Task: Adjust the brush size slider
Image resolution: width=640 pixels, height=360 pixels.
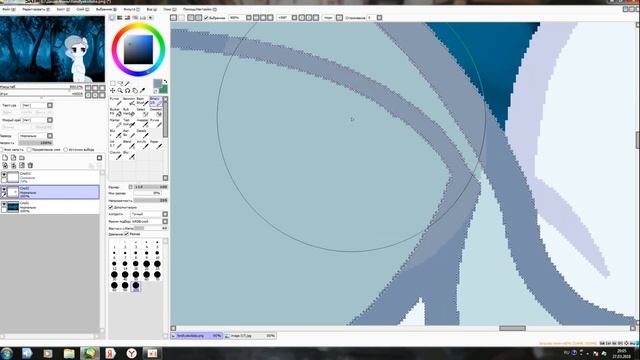Action: click(151, 187)
